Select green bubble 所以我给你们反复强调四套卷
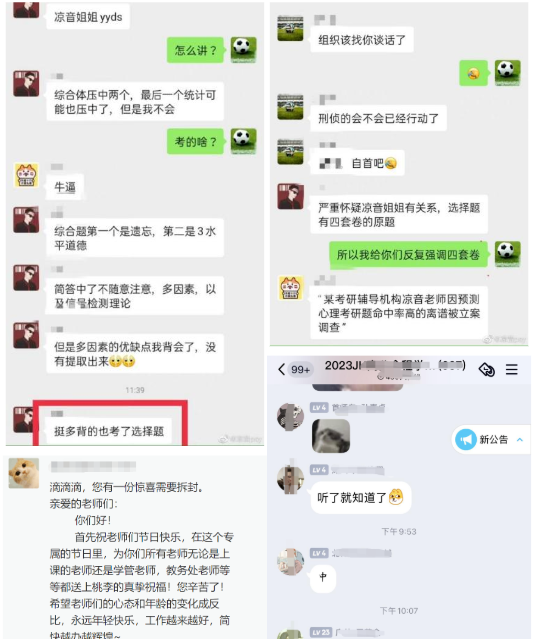 click(408, 255)
